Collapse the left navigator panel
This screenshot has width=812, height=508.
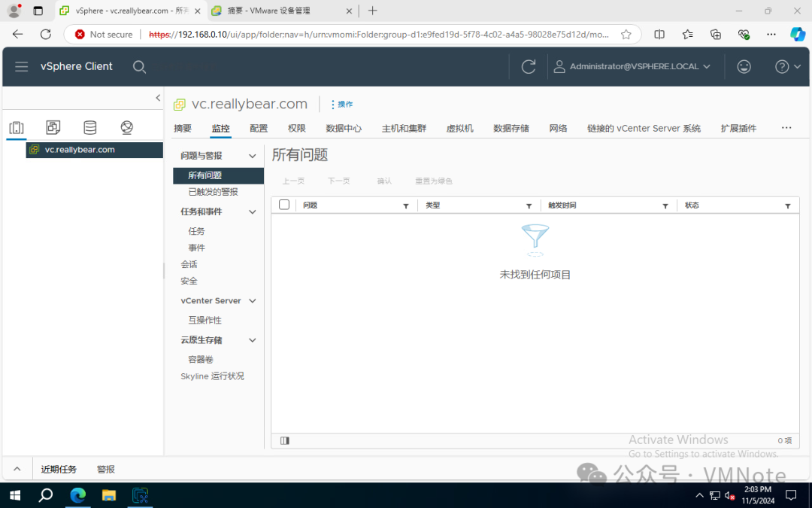158,97
